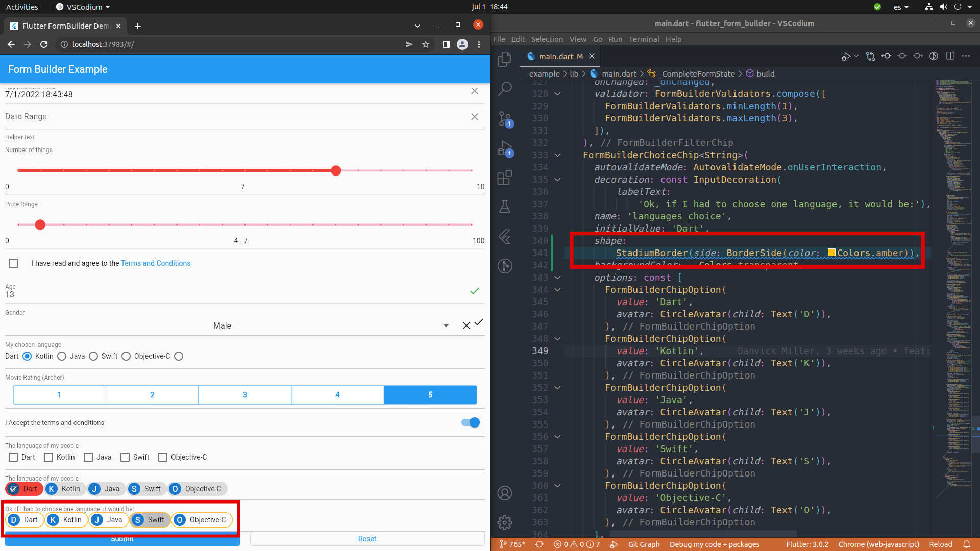This screenshot has height=551, width=980.
Task: Open the Extensions view
Action: pos(505,178)
